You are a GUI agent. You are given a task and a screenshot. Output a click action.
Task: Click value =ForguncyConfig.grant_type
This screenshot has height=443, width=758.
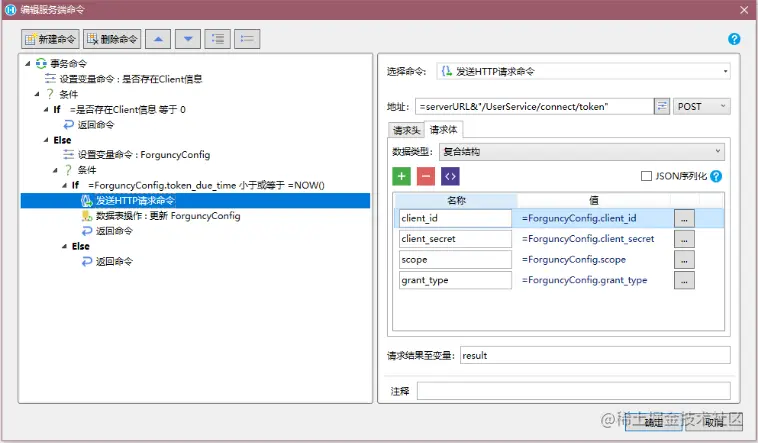pos(584,281)
